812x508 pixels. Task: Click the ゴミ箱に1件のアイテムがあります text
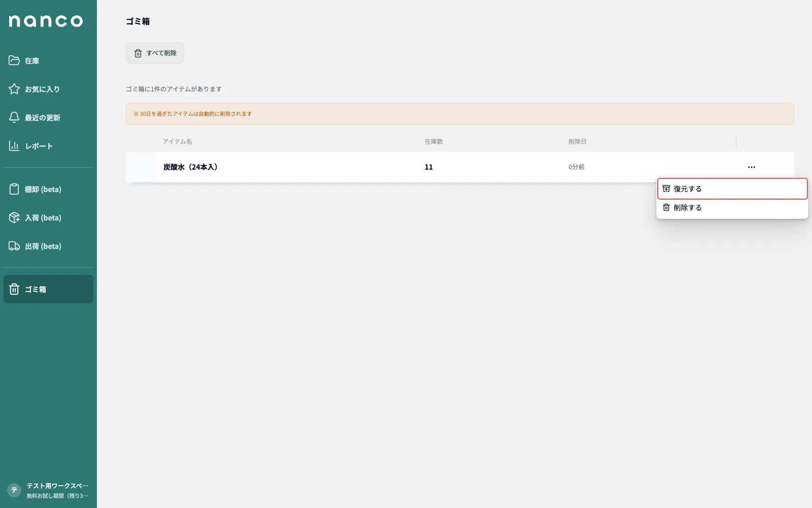174,89
